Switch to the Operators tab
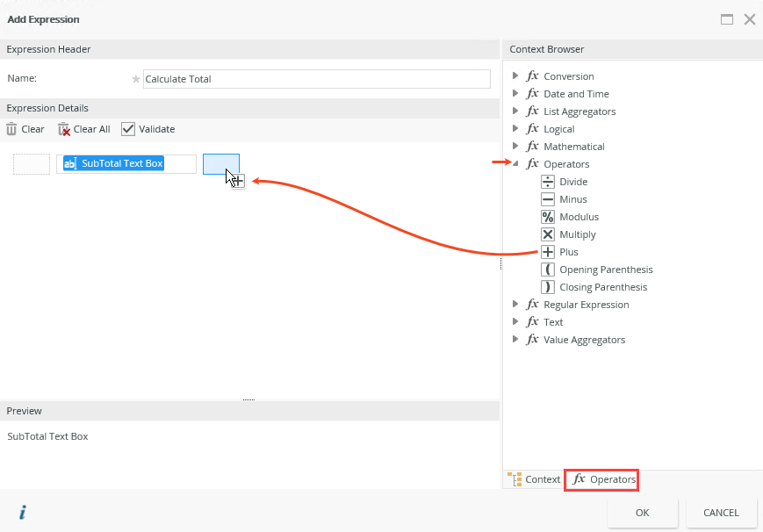763x532 pixels. 601,479
